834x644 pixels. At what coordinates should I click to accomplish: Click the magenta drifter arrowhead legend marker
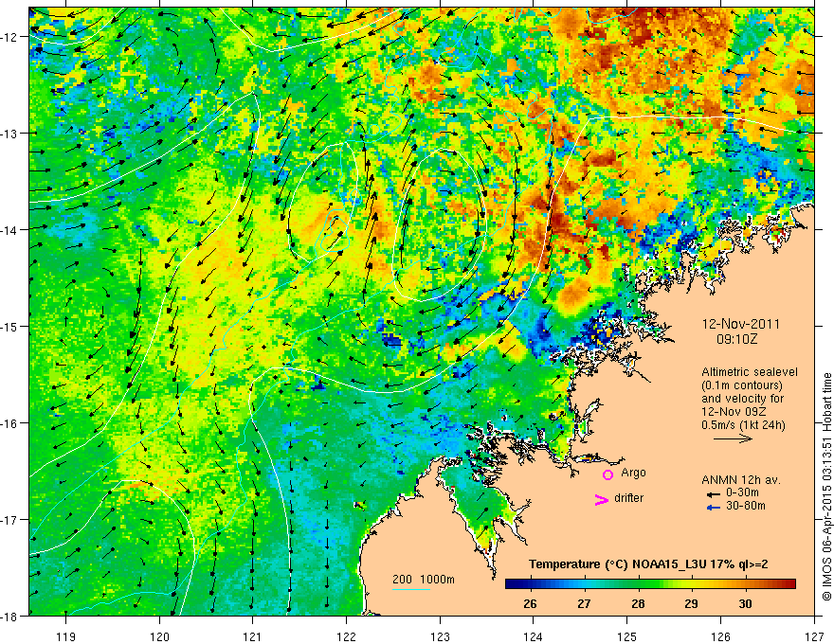(602, 499)
